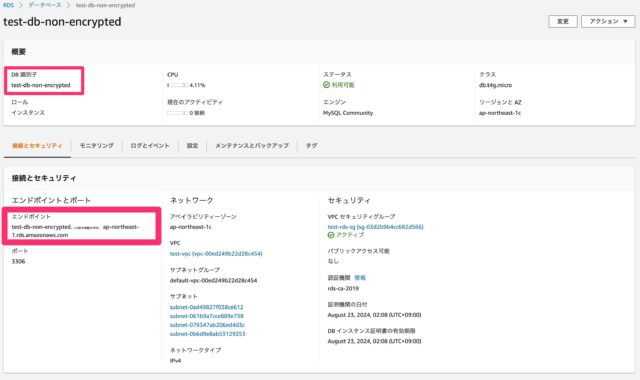Click the active security group check icon
Screen dimensions: 640x380
(331, 235)
